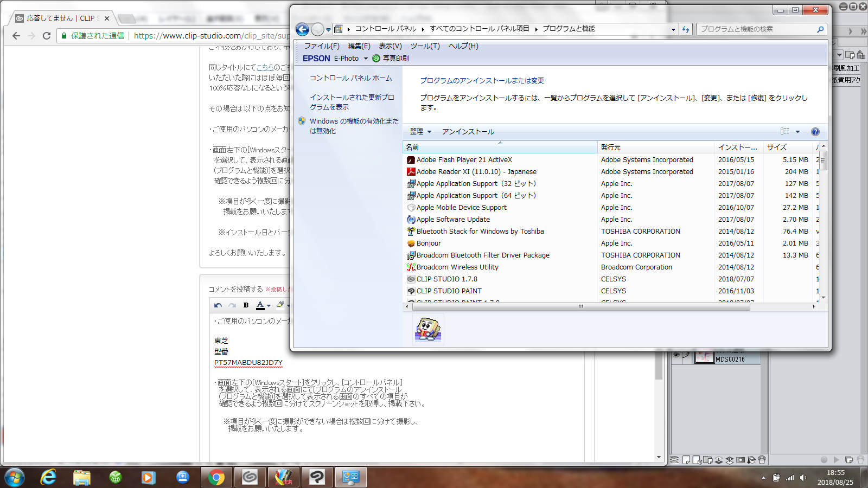868x488 pixels.
Task: Click the delete layer trash icon
Action: tap(762, 460)
